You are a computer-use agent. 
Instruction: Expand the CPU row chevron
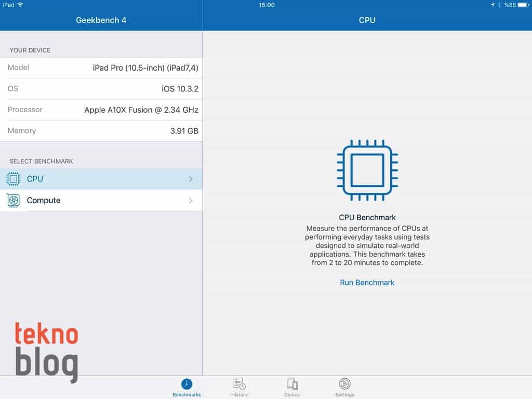pos(191,179)
